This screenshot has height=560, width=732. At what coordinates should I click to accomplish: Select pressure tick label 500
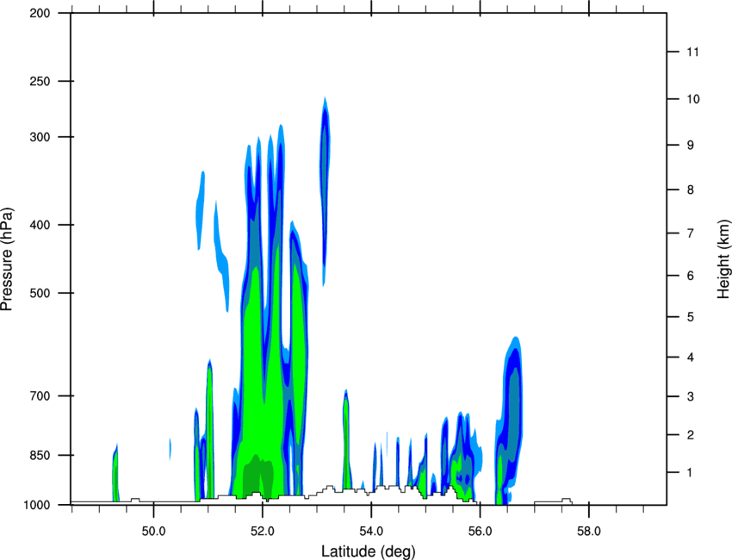click(40, 293)
